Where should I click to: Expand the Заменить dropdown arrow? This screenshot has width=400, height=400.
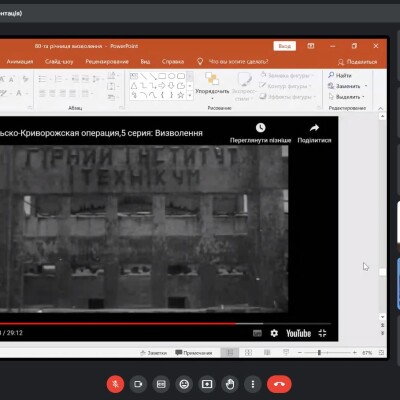[366, 86]
